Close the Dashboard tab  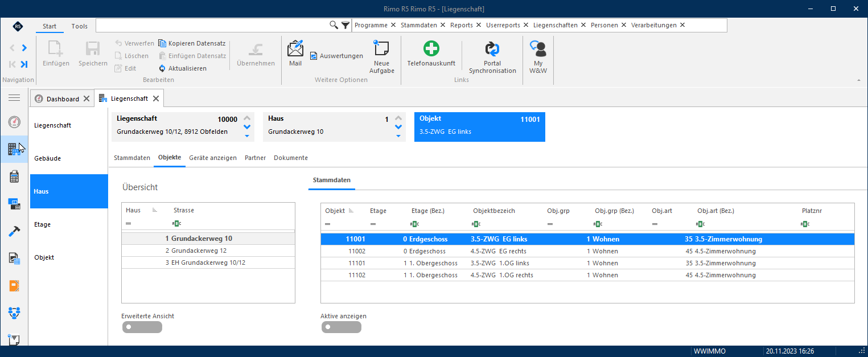click(86, 99)
